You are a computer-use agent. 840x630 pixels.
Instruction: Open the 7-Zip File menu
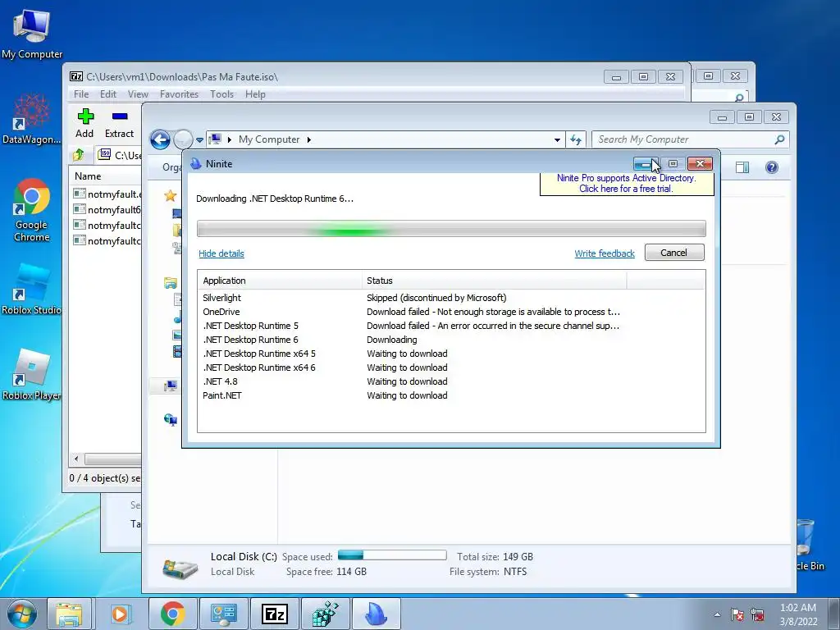[x=81, y=94]
